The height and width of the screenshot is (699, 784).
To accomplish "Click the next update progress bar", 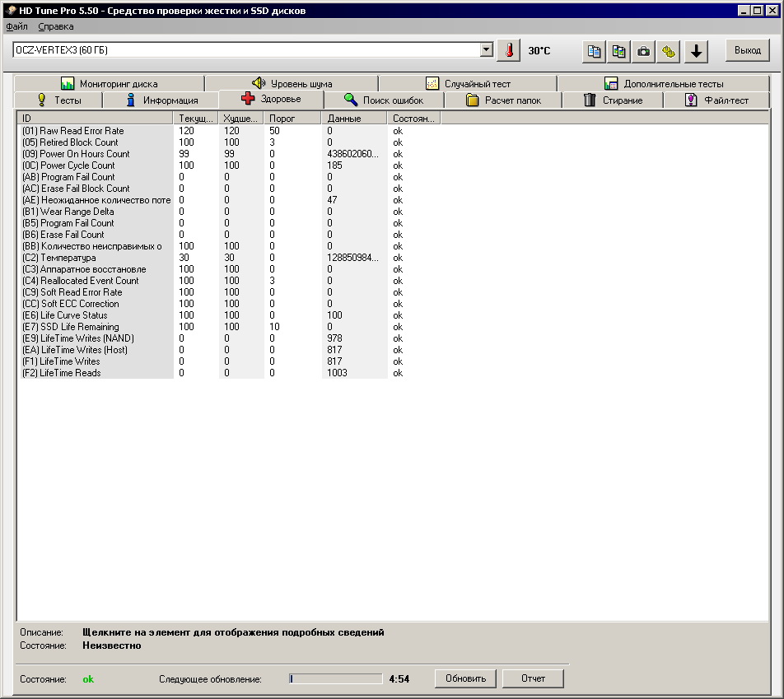I will [335, 678].
